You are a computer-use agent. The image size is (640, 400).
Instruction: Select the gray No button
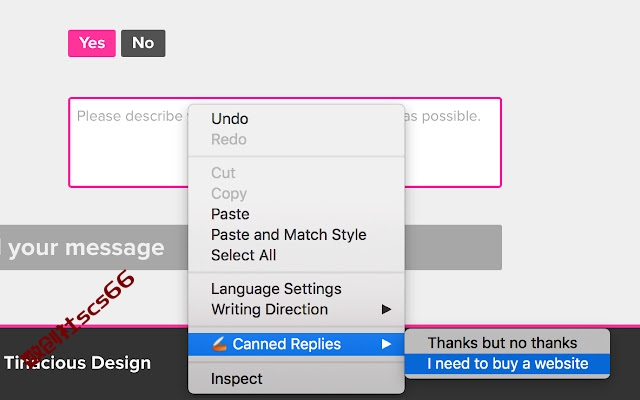143,43
